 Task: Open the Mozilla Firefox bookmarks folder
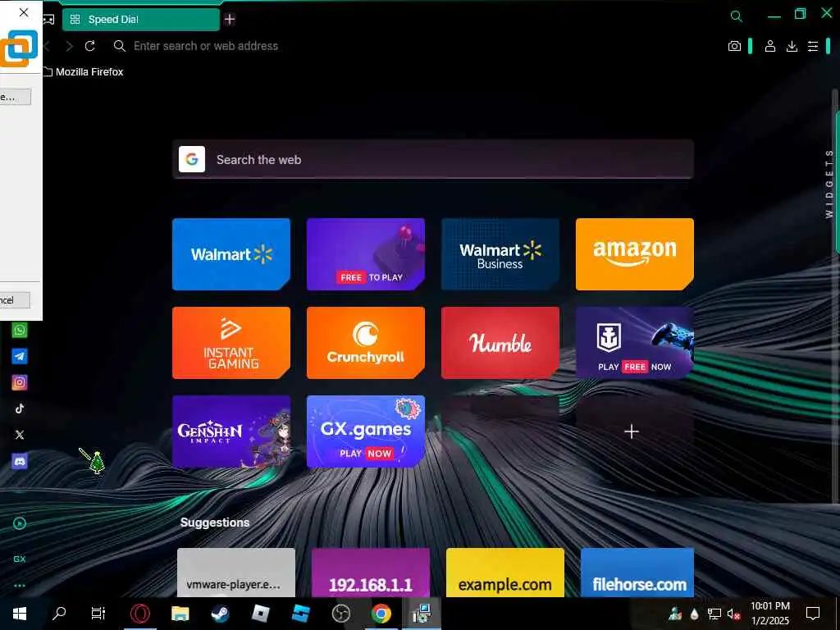(x=84, y=72)
